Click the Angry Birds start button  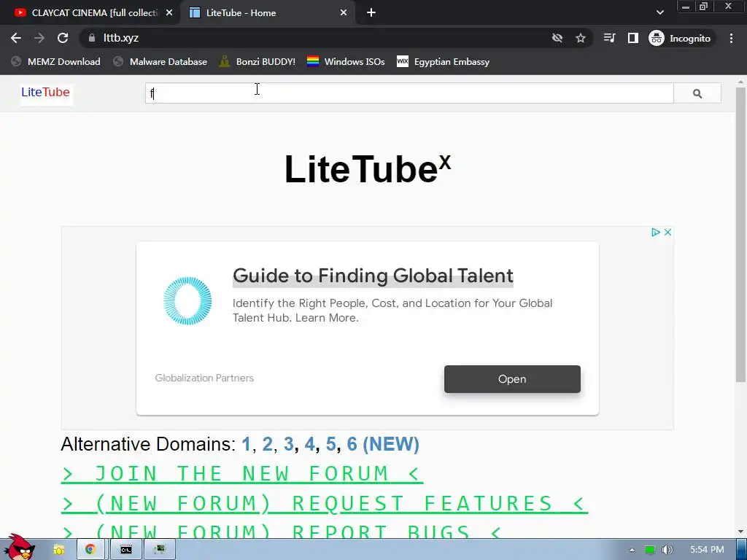click(19, 548)
